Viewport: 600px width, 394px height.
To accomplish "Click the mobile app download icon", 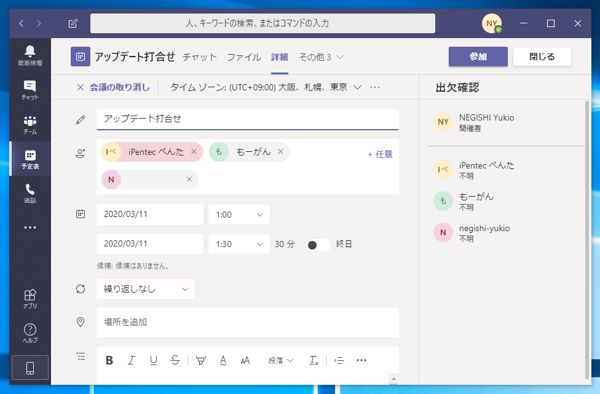I will [30, 368].
